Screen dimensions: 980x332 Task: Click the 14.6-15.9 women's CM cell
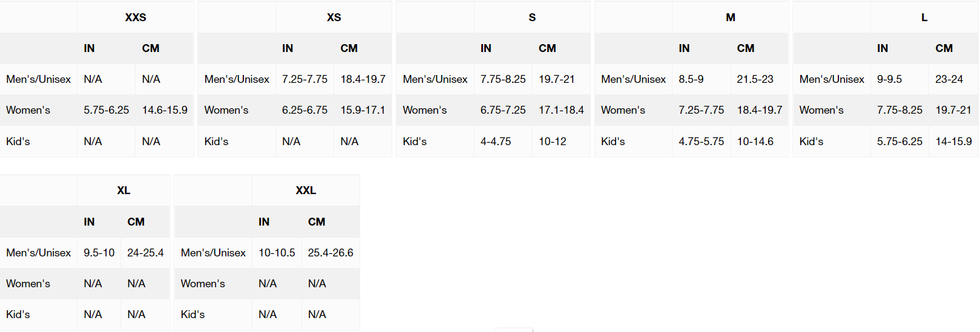(165, 110)
